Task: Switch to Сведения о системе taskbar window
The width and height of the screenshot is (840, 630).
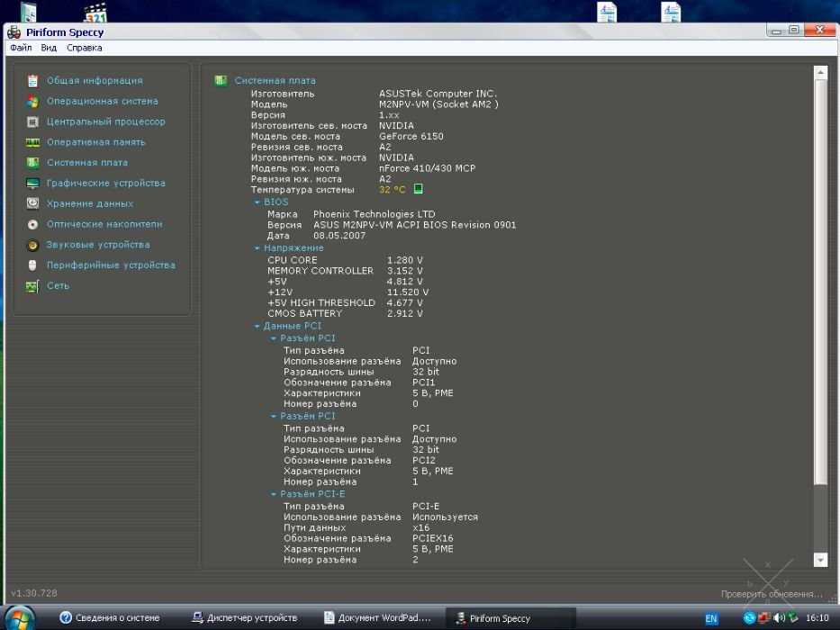Action: pos(110,617)
